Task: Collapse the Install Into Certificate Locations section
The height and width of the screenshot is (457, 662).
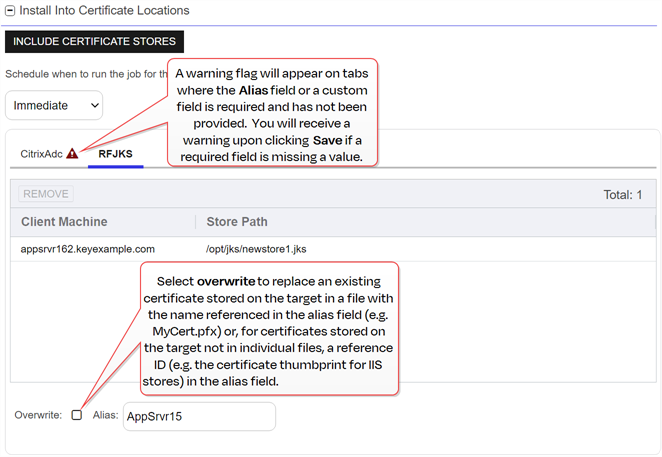Action: pos(11,10)
